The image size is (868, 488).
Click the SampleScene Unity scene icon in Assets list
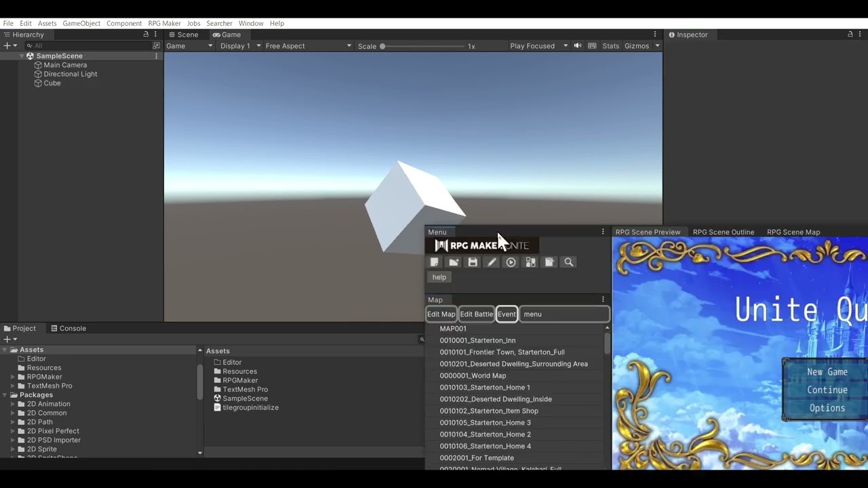coord(218,399)
